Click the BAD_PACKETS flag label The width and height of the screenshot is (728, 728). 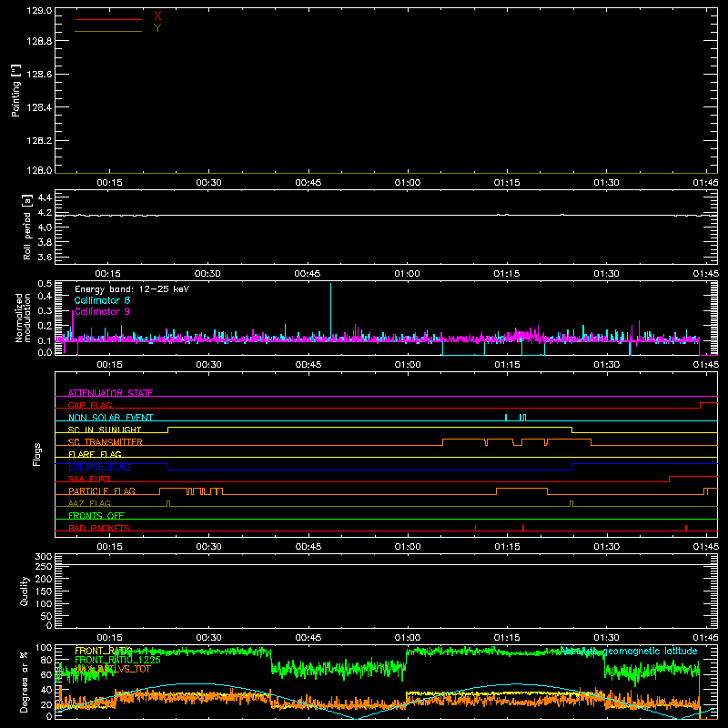point(99,528)
